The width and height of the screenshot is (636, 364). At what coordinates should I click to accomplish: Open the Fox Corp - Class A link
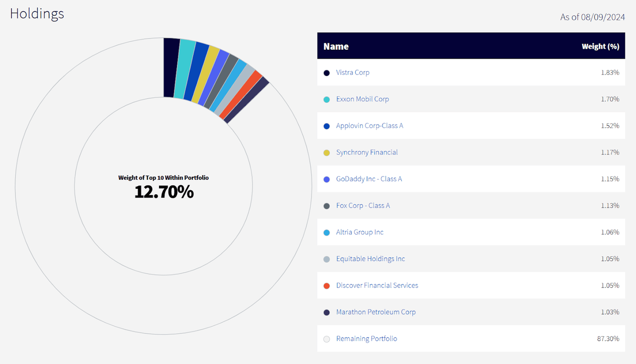363,206
